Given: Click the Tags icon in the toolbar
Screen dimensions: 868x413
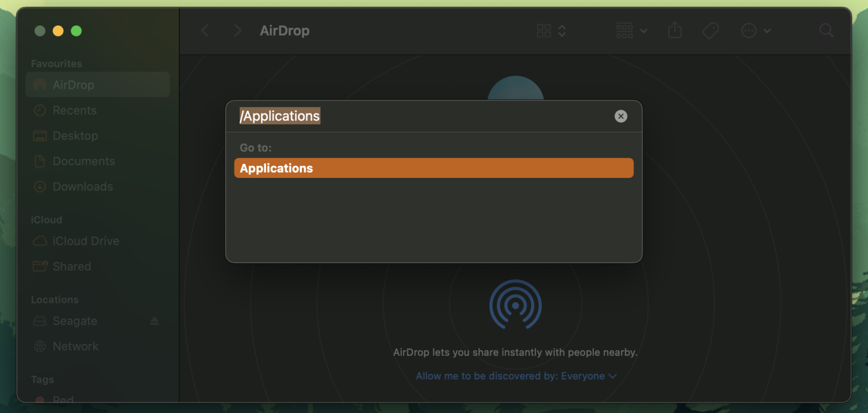Looking at the screenshot, I should pyautogui.click(x=710, y=31).
